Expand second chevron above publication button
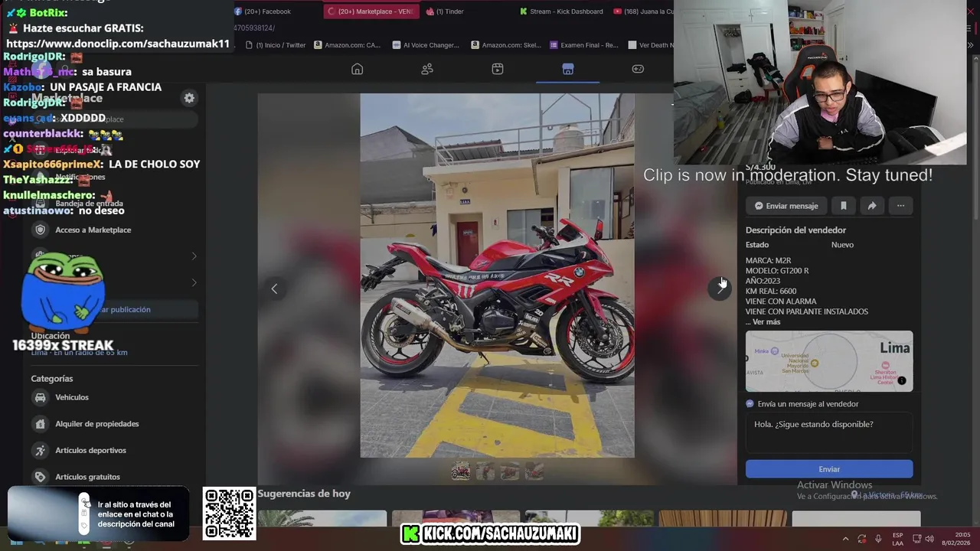The image size is (980, 551). 194,282
